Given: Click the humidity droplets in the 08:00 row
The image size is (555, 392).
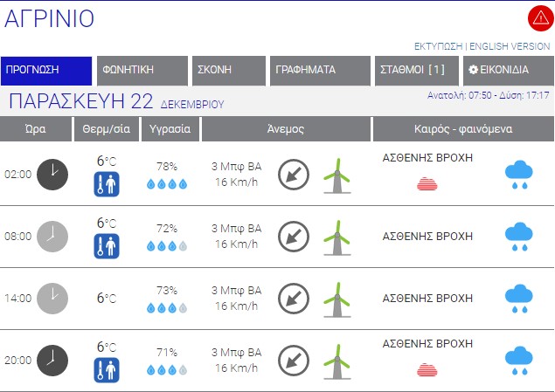Looking at the screenshot, I should pos(166,246).
